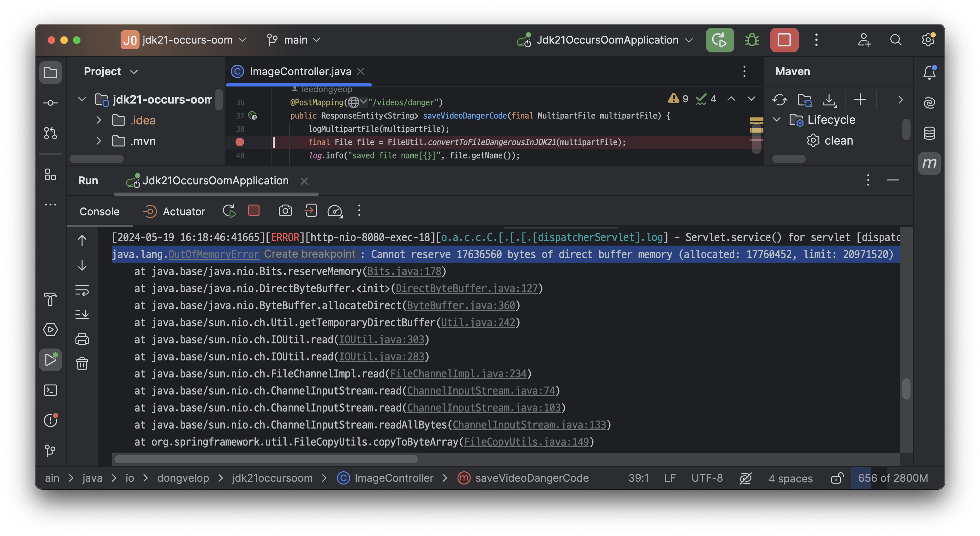Click the Create breakpoint hint
Image resolution: width=980 pixels, height=536 pixels.
(310, 254)
